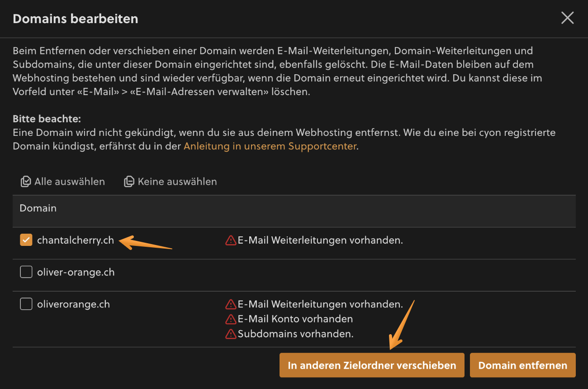Open the Anleitung in unserem Supportcenter link
The height and width of the screenshot is (389, 588).
[x=270, y=147]
